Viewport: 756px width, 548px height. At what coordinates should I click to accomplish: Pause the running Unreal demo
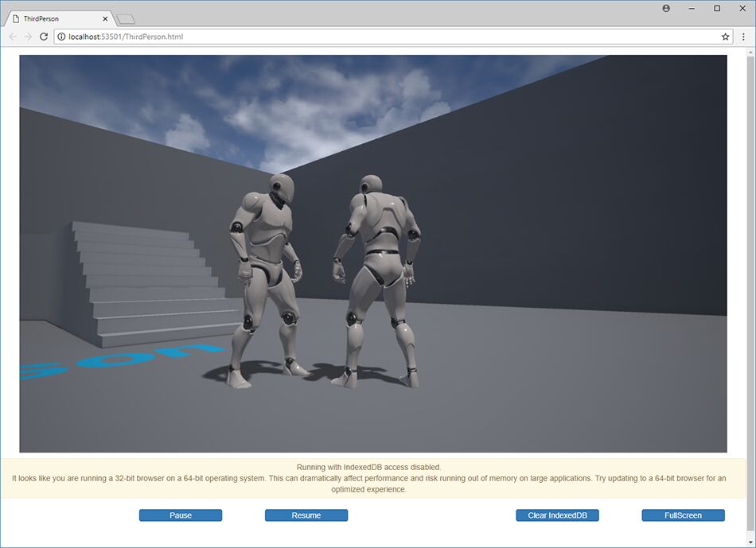[180, 515]
